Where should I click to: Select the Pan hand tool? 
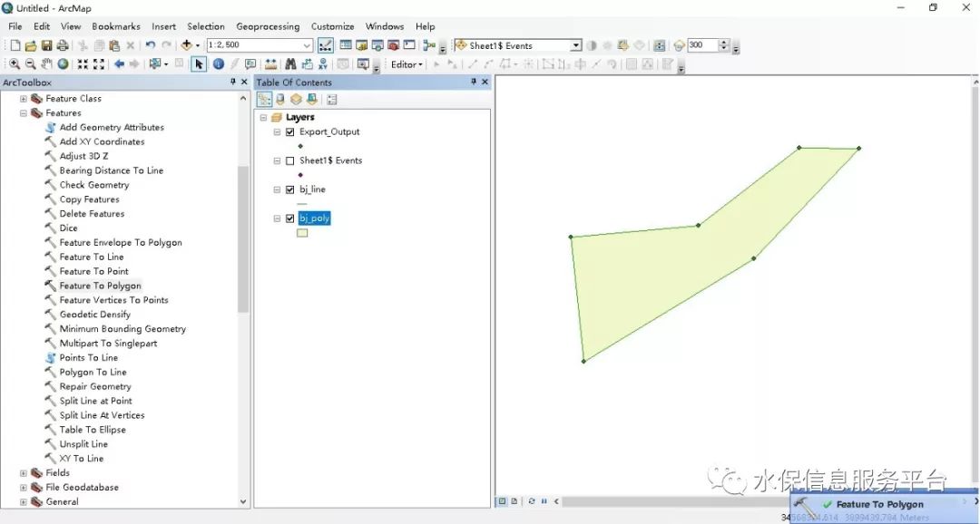pos(46,64)
